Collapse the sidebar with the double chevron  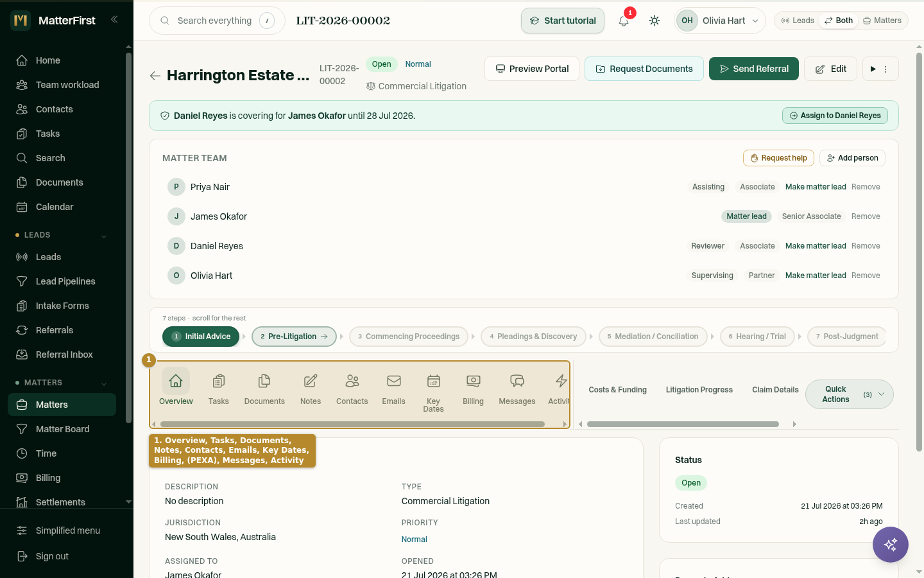(x=114, y=19)
